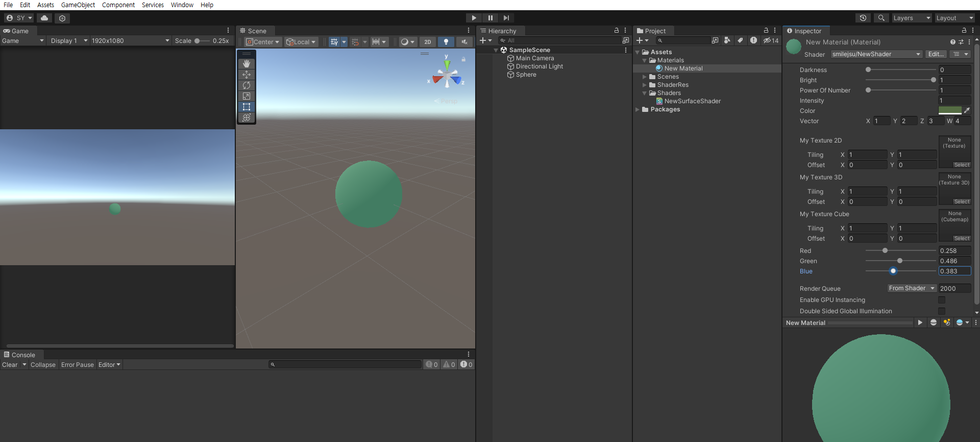Toggle hidden packages visibility count
This screenshot has height=442, width=980.
(x=771, y=40)
